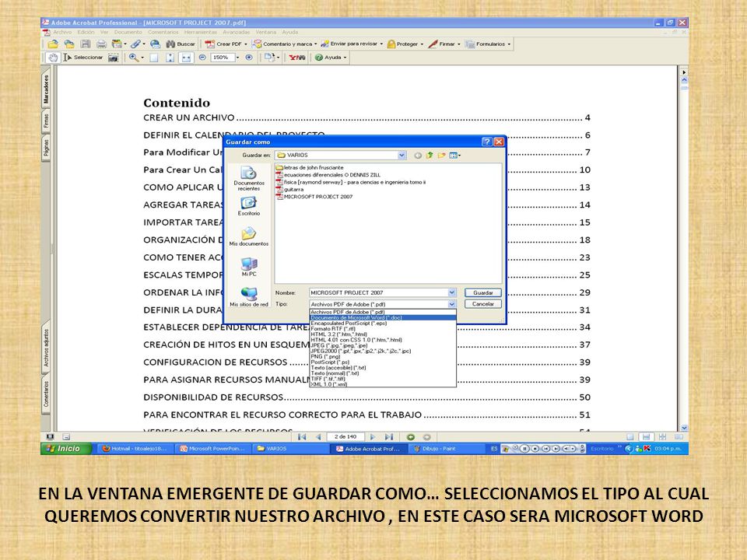Select XML 1.0 (*.xml) file type
Image resolution: width=747 pixels, height=560 pixels.
point(383,384)
